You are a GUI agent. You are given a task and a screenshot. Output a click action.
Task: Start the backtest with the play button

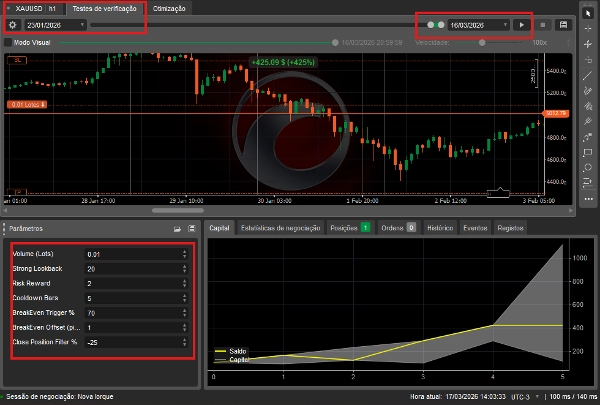[521, 24]
